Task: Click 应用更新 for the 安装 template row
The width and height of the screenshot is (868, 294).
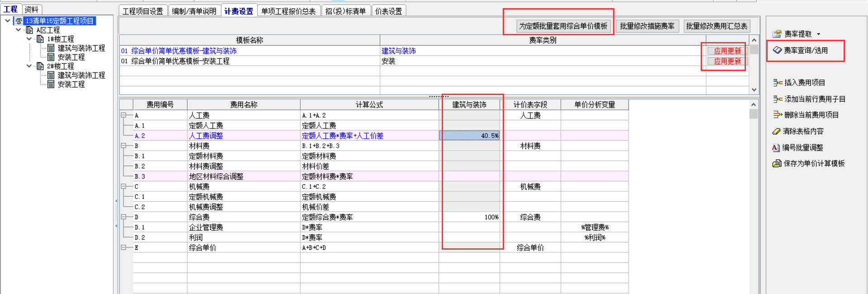Action: point(727,61)
